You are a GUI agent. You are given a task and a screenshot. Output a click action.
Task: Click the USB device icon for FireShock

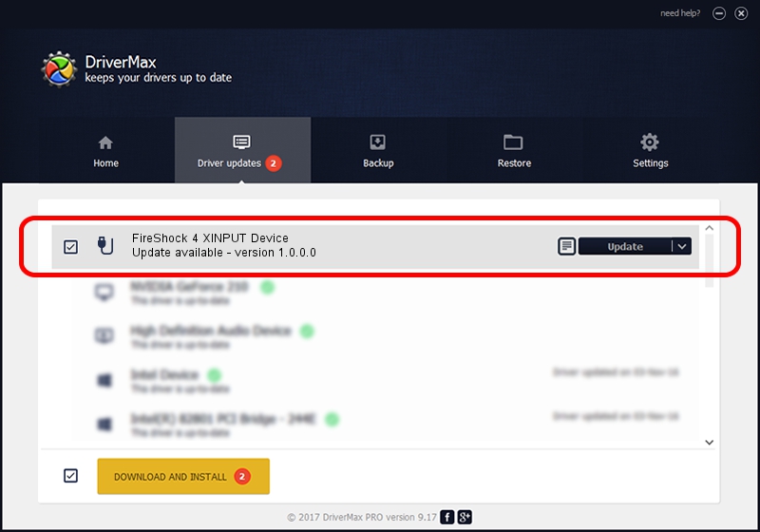tap(104, 246)
